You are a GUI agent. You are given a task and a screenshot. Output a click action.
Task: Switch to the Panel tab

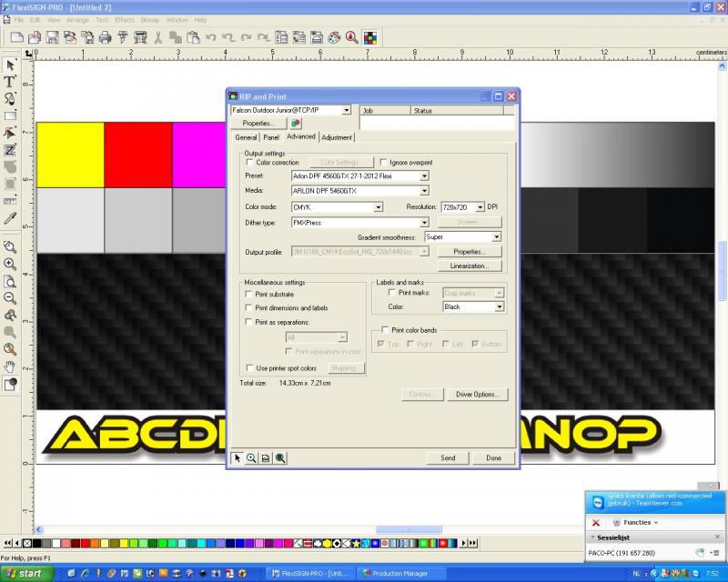(x=271, y=137)
